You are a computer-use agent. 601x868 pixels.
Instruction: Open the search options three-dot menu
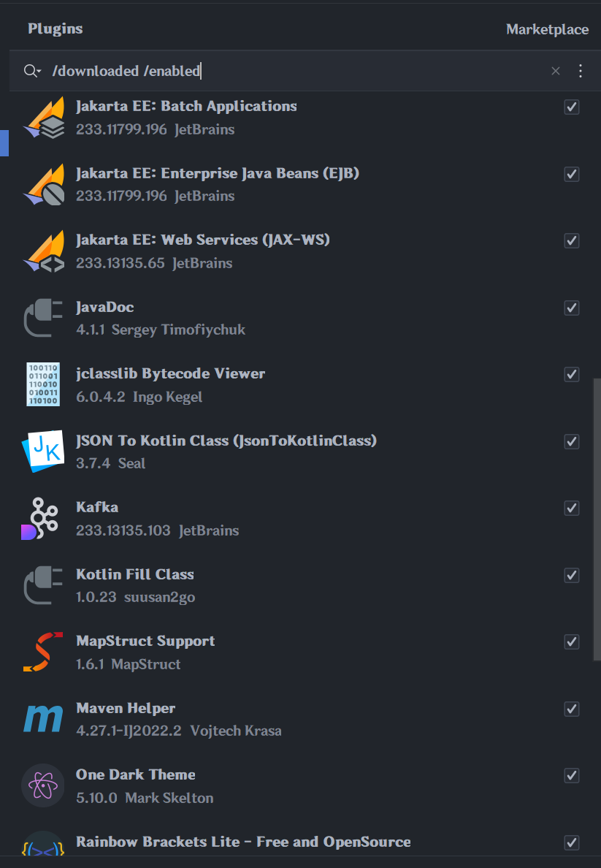click(581, 71)
